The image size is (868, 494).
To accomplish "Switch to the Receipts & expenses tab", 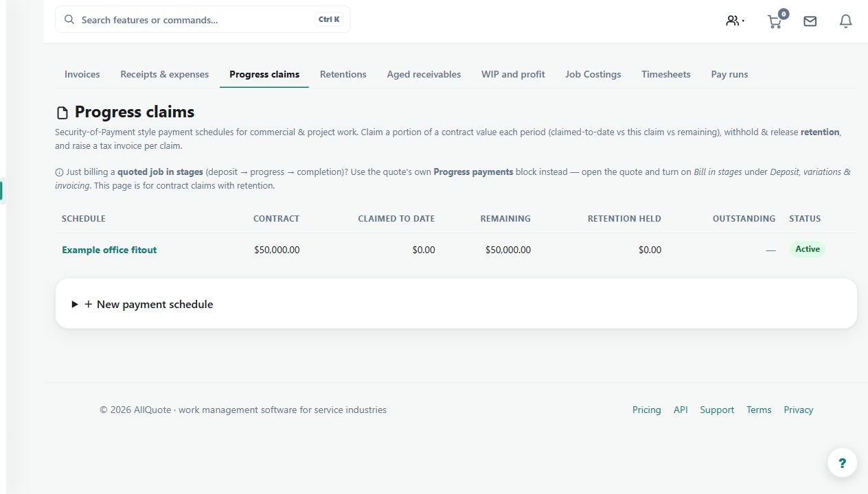I will 165,74.
